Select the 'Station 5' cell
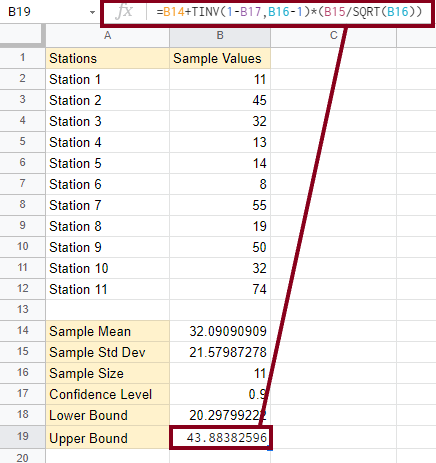This screenshot has height=463, width=436. pyautogui.click(x=107, y=163)
